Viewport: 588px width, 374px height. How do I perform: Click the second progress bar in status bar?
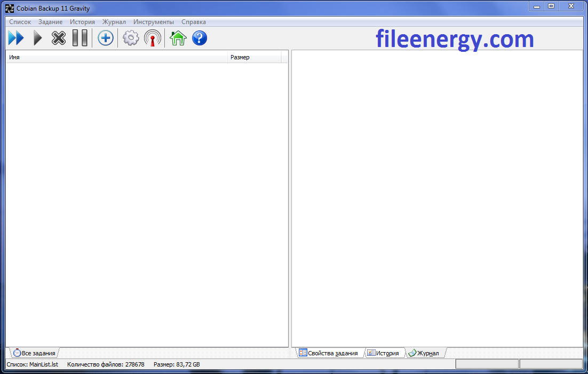pyautogui.click(x=551, y=364)
